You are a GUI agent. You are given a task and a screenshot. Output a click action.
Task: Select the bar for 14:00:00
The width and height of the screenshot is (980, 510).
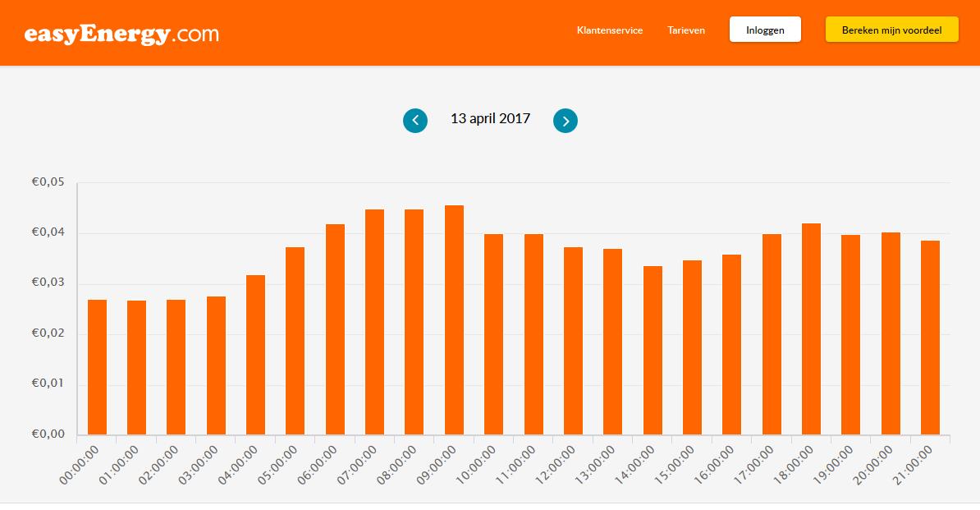pos(653,351)
